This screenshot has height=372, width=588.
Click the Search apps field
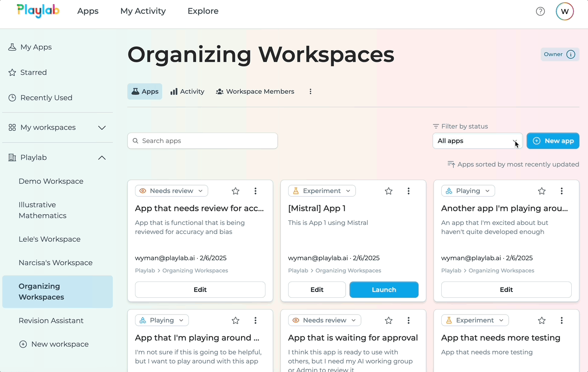(202, 141)
